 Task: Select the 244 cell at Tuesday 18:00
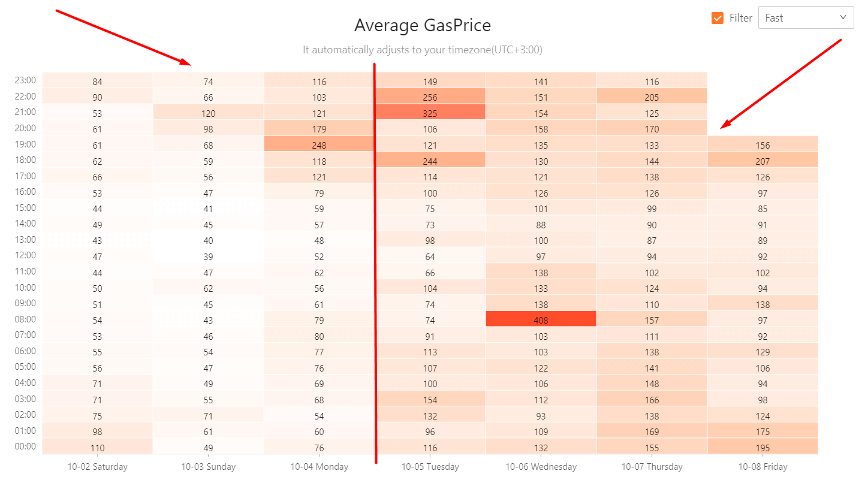coord(430,161)
